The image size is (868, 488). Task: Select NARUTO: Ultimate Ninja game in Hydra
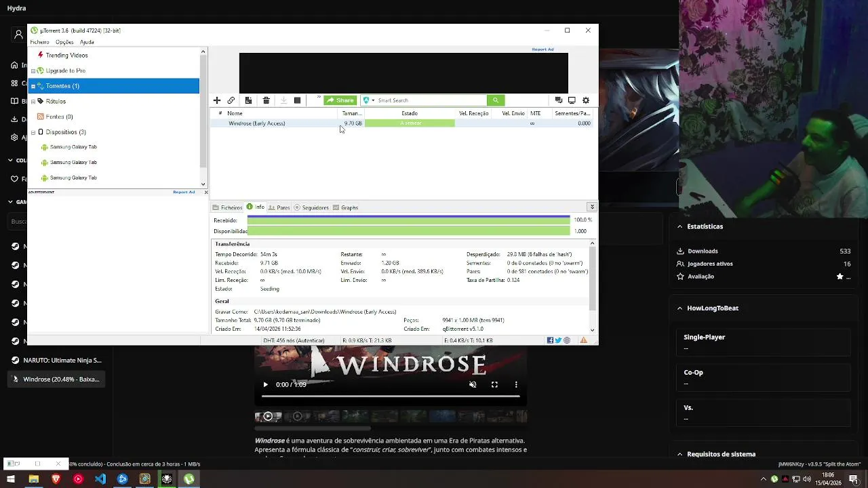click(x=58, y=361)
